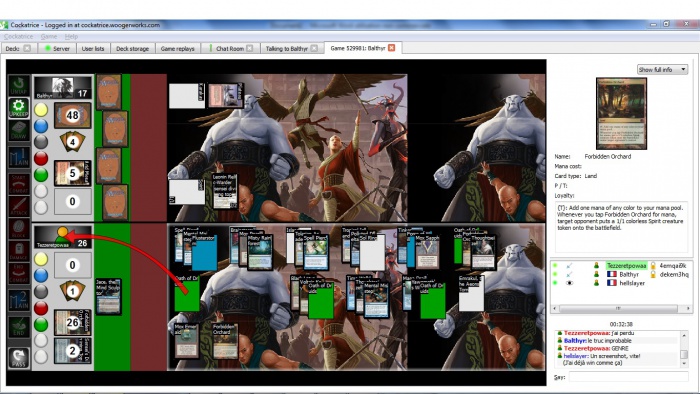Select the Attack phase sword icon
Screen dimensions: 700x394
pyautogui.click(x=18, y=206)
